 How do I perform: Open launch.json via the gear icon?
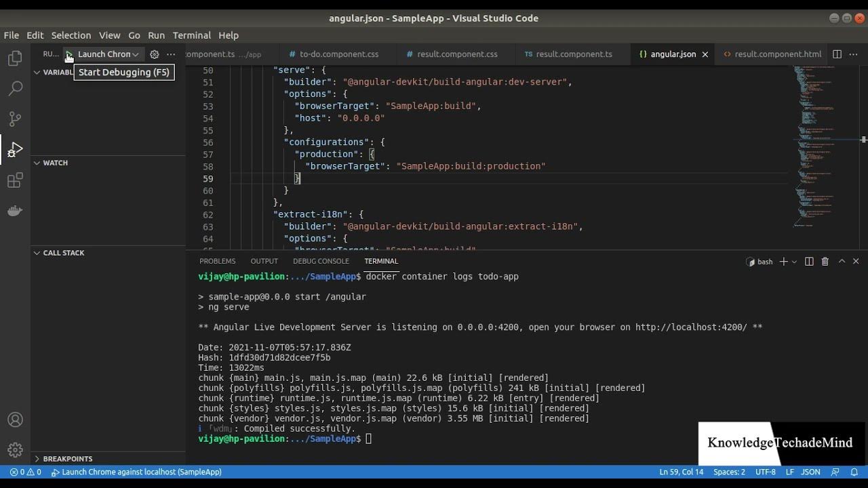click(x=155, y=54)
